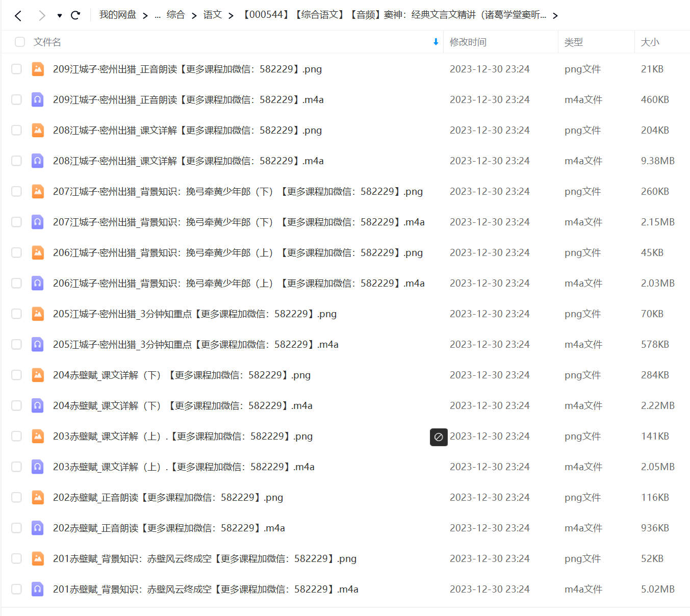Toggle the select-all checkbox in the header
The height and width of the screenshot is (616, 690).
click(x=20, y=42)
